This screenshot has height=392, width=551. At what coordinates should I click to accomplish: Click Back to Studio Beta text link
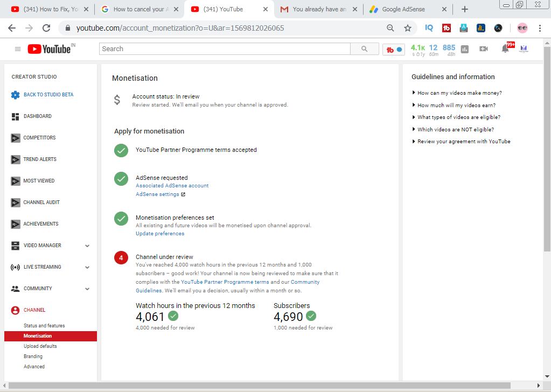pos(48,95)
